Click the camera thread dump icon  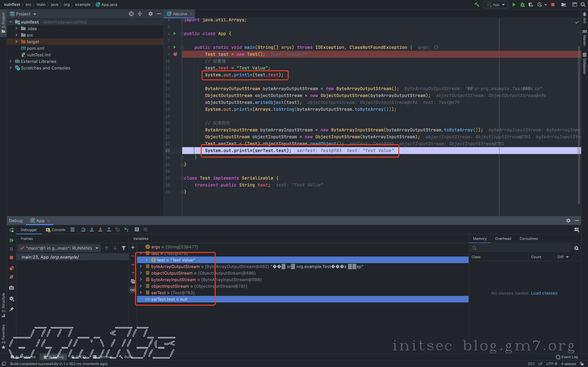coord(11,288)
